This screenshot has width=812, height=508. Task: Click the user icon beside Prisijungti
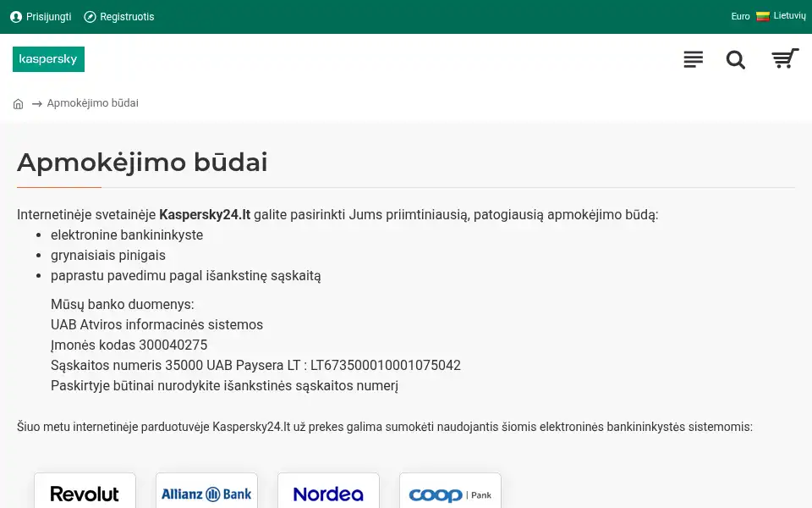[16, 17]
